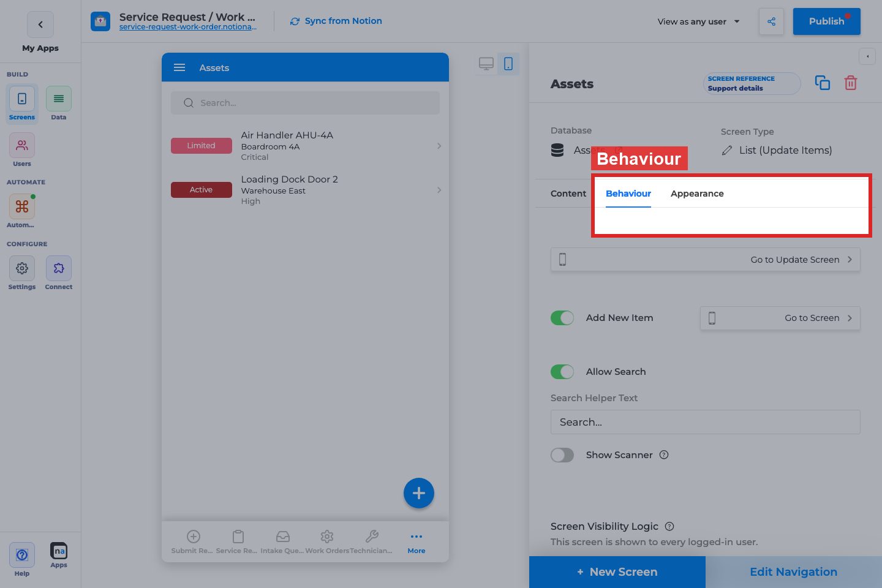Switch to the Behaviour tab
882x588 pixels.
628,194
